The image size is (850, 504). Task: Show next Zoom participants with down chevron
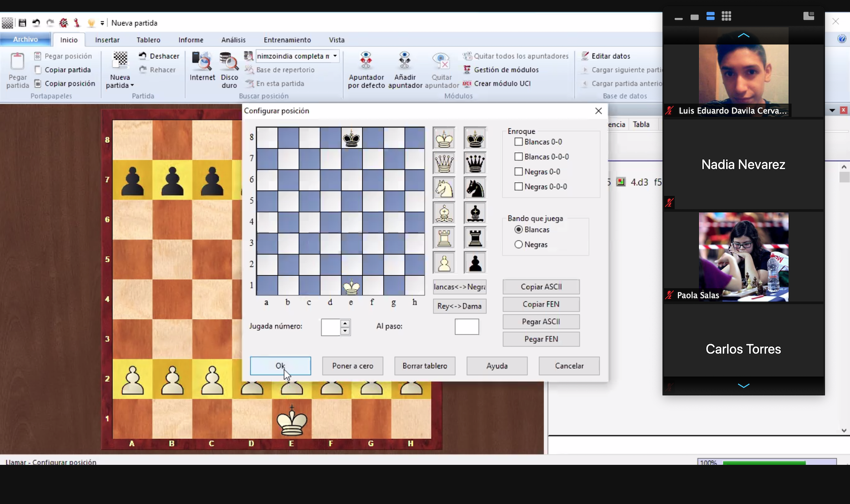pyautogui.click(x=744, y=386)
